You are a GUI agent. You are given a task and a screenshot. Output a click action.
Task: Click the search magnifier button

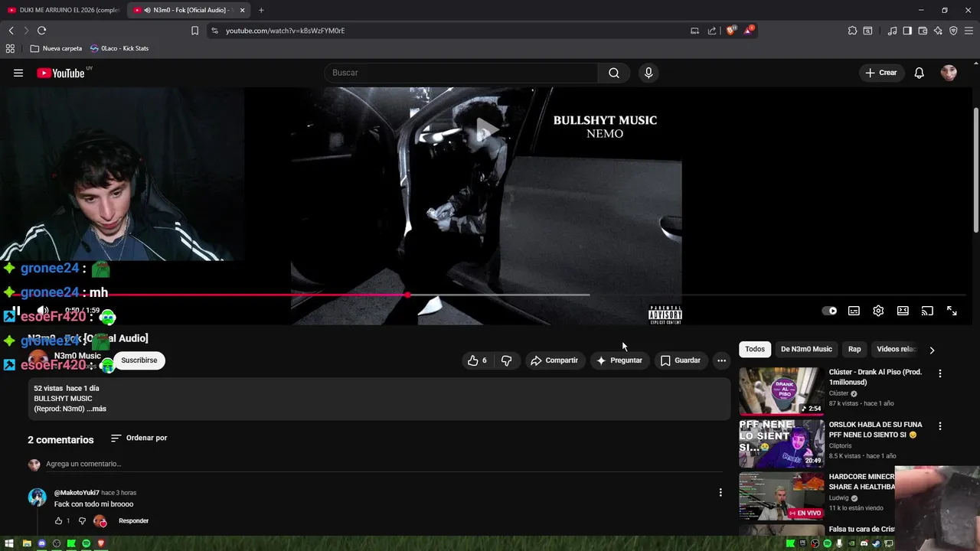(x=614, y=73)
